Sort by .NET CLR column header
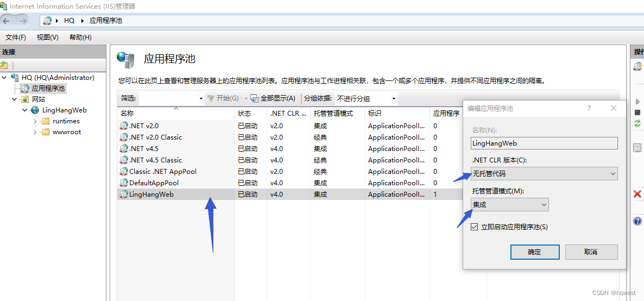This screenshot has width=644, height=301. point(288,113)
